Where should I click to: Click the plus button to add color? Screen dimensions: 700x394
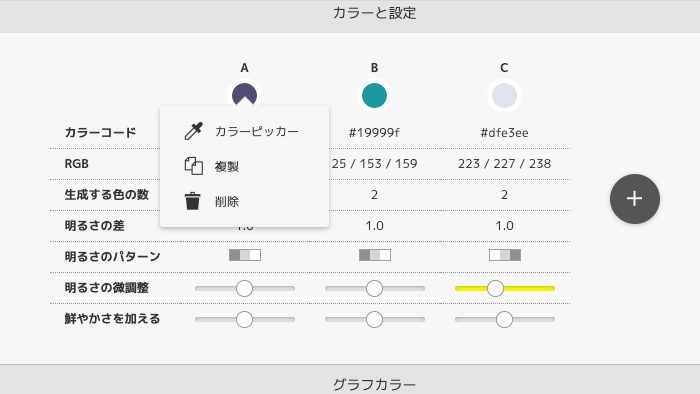coord(634,199)
